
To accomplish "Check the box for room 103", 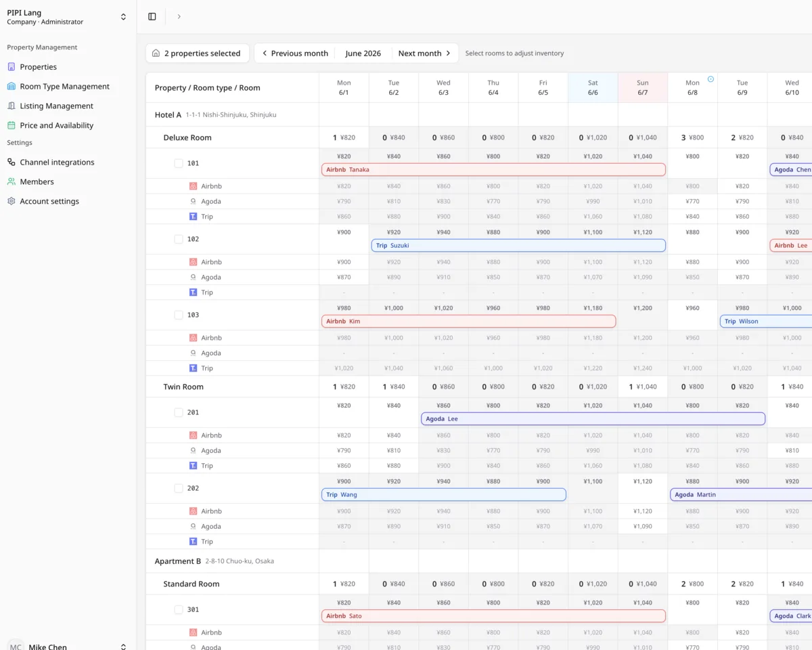I will click(x=179, y=315).
